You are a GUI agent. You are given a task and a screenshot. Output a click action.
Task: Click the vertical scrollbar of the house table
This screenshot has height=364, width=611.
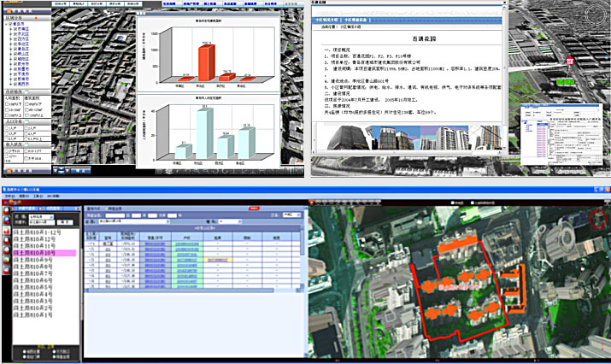click(303, 257)
